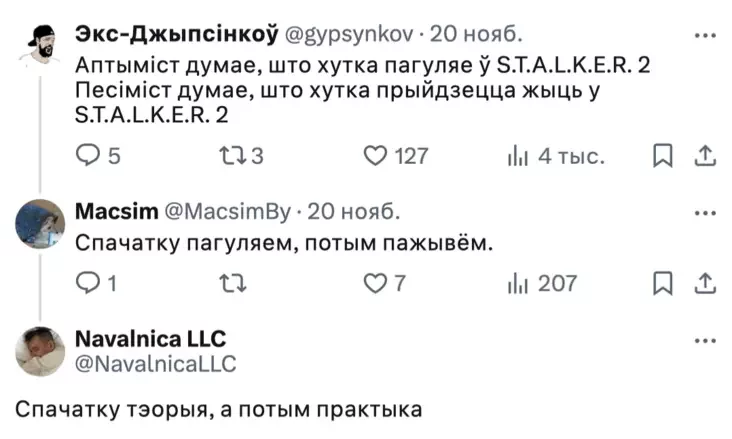Open the @NavalnicaLLC handle link

156,364
